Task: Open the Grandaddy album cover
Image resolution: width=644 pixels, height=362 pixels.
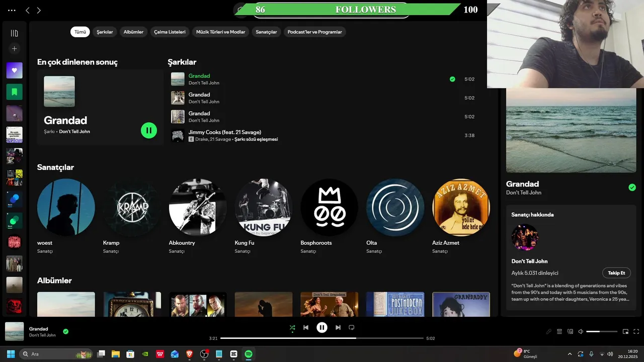Action: [x=461, y=304]
